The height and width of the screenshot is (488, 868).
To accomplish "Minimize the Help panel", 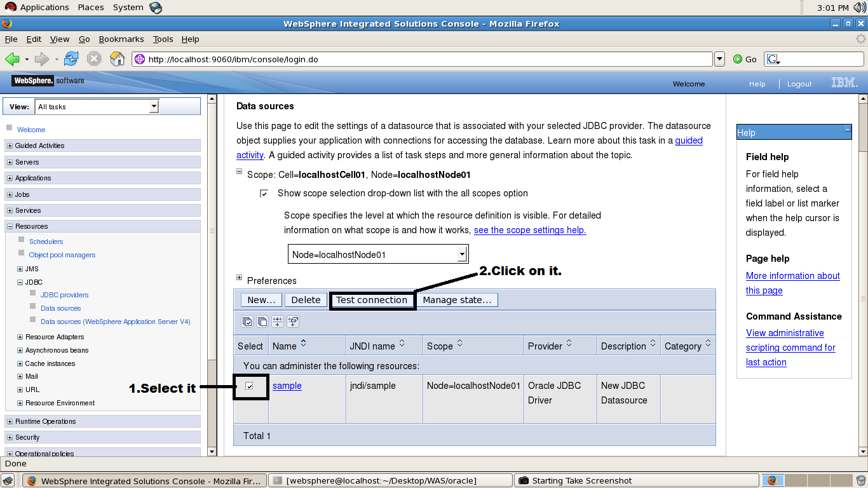I will tap(847, 129).
